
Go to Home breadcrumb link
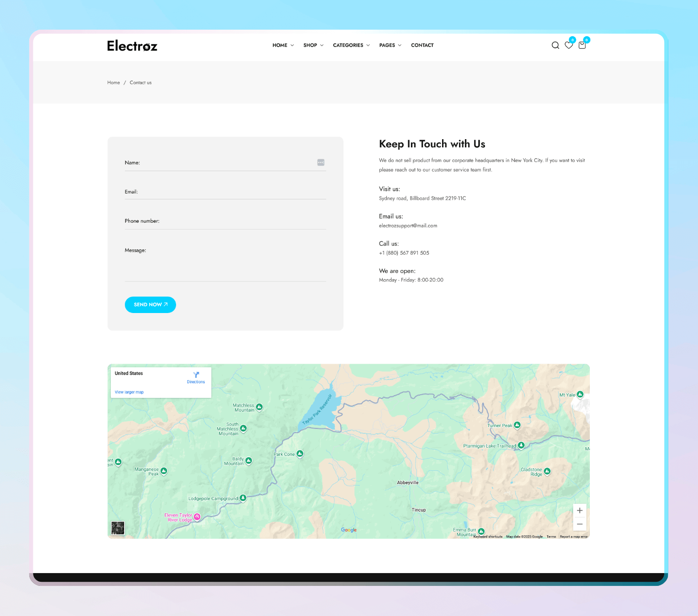[x=114, y=83]
